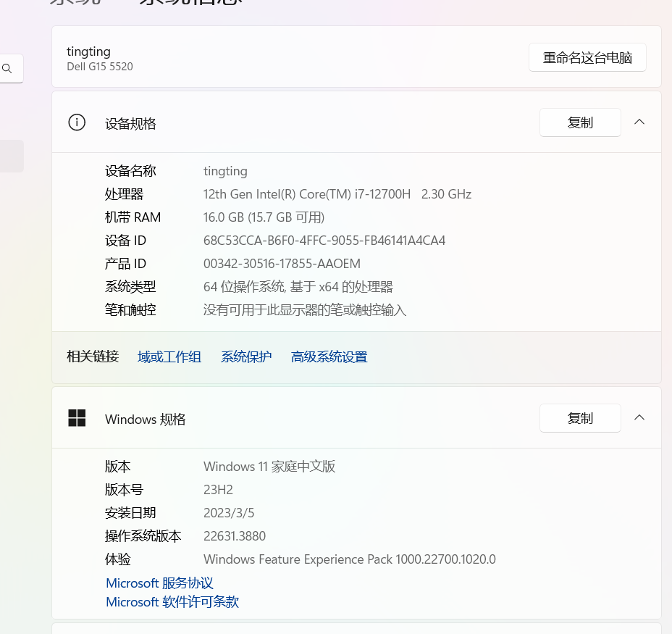Copy Windows specifications with 复制 button
This screenshot has width=672, height=634.
580,418
